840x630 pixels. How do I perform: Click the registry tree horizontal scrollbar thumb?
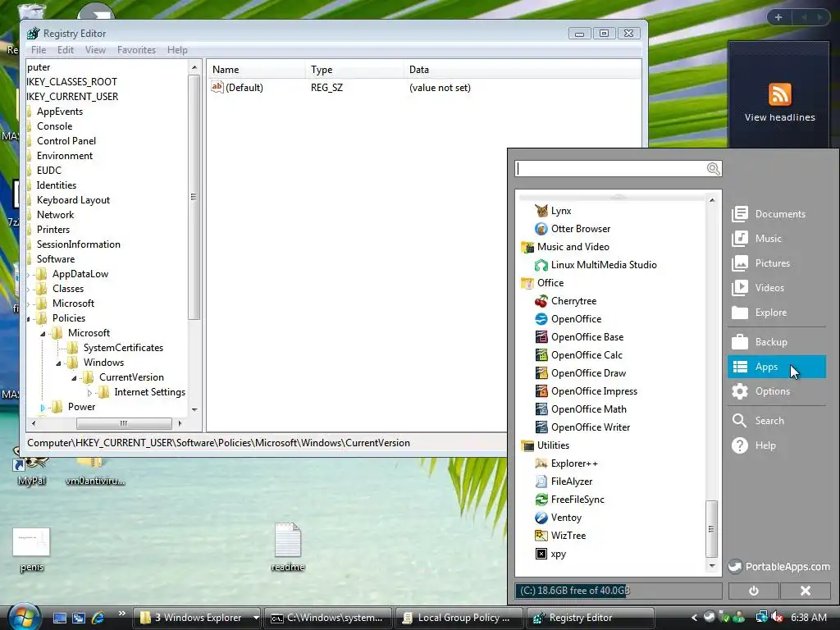click(x=124, y=423)
